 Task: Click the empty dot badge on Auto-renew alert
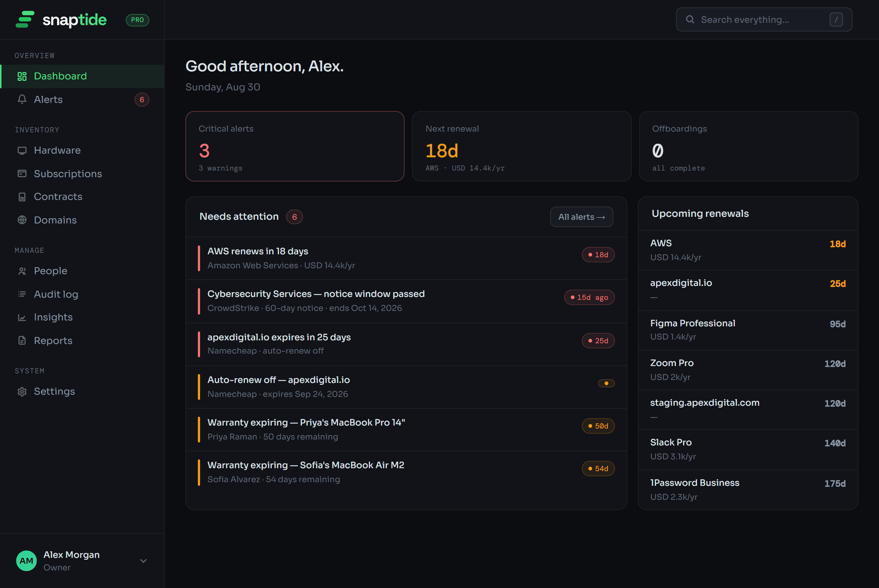click(606, 383)
